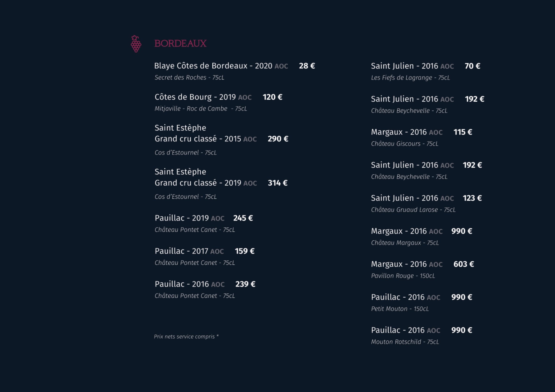Click the BORDEAUX heading

pos(180,44)
